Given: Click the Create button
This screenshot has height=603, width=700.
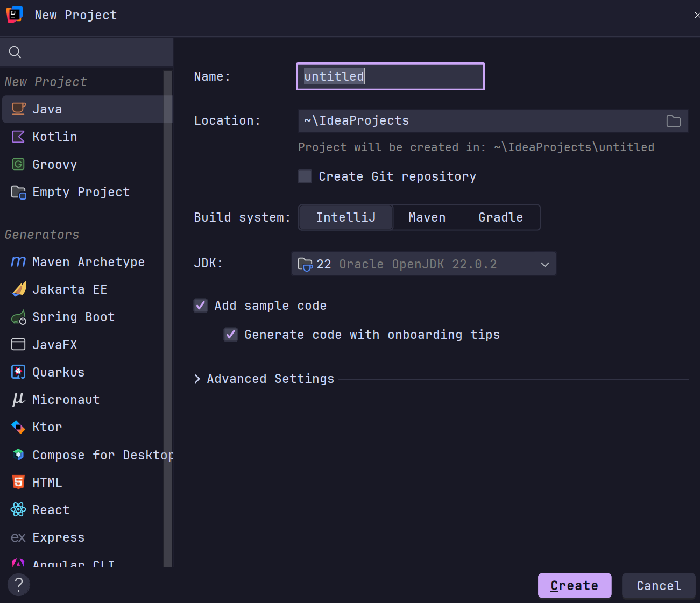Looking at the screenshot, I should 575,585.
